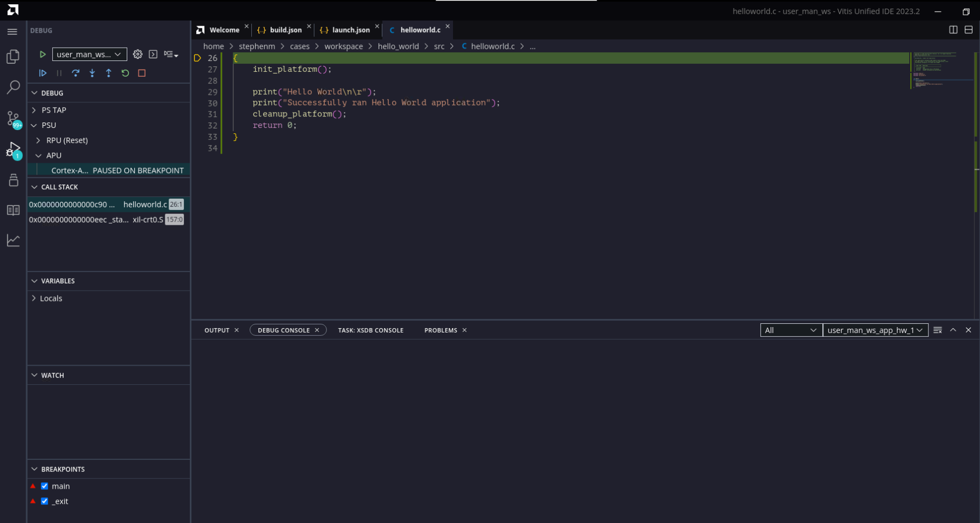
Task: Close the helloworld.c tab
Action: [448, 26]
